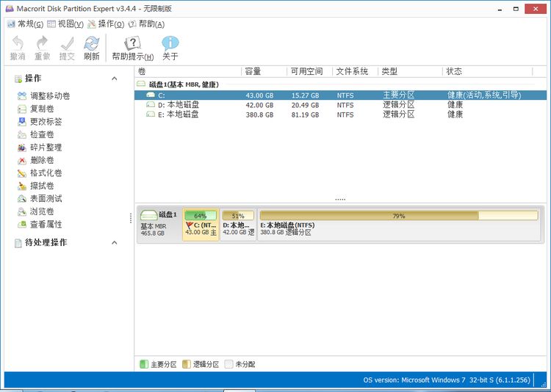
Task: Run Surface Test (表面测试) operation
Action: point(40,198)
